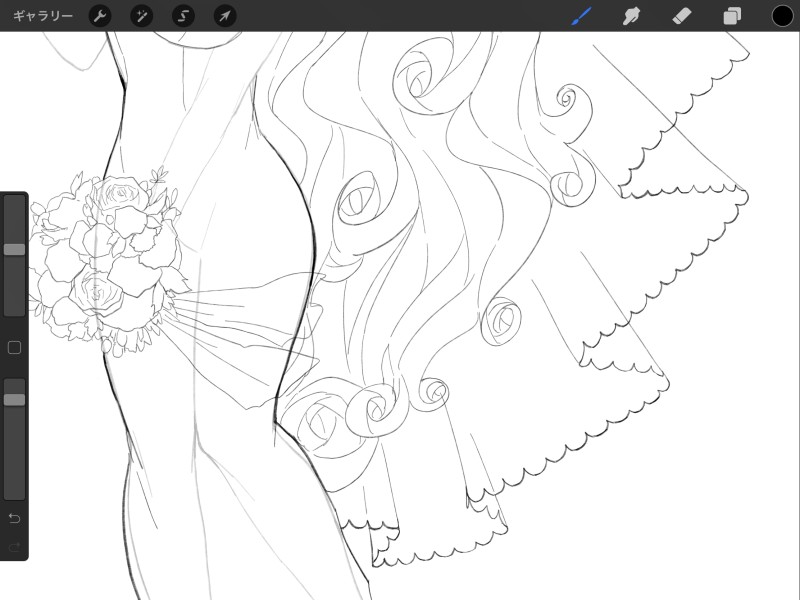800x600 pixels.
Task: Tap the square modify button in sidebar
Action: click(14, 348)
